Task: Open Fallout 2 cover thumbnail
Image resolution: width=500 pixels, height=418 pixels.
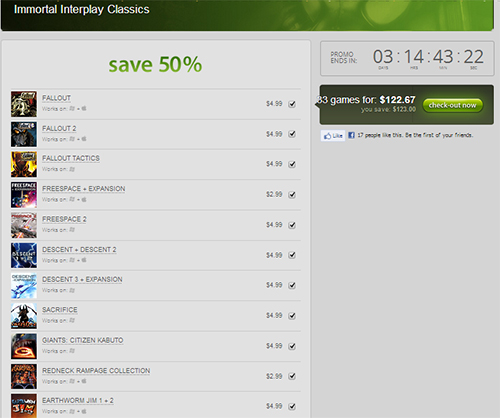Action: click(24, 134)
